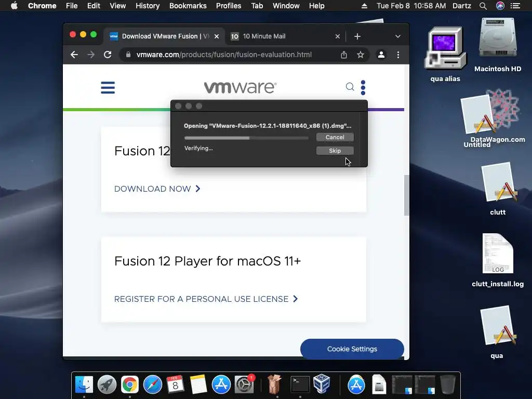Image resolution: width=532 pixels, height=399 pixels.
Task: View site info via padlock icon
Action: [128, 55]
